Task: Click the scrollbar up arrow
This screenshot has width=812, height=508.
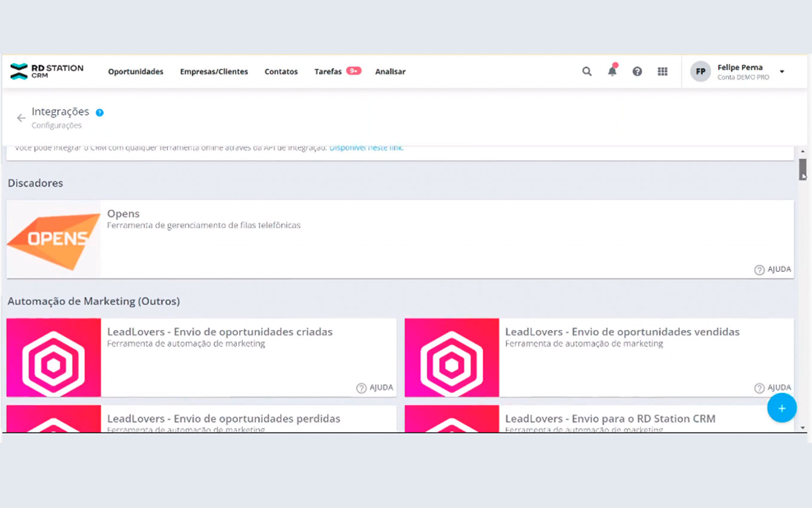Action: click(803, 152)
